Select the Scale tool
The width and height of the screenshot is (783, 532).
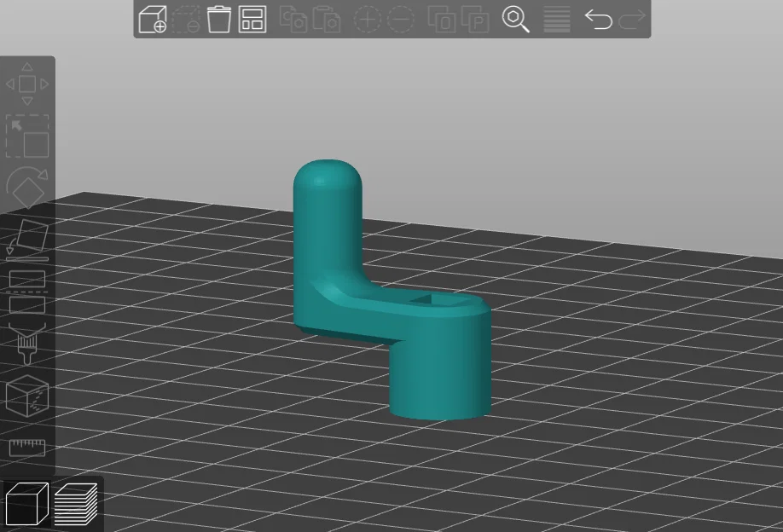(x=27, y=135)
